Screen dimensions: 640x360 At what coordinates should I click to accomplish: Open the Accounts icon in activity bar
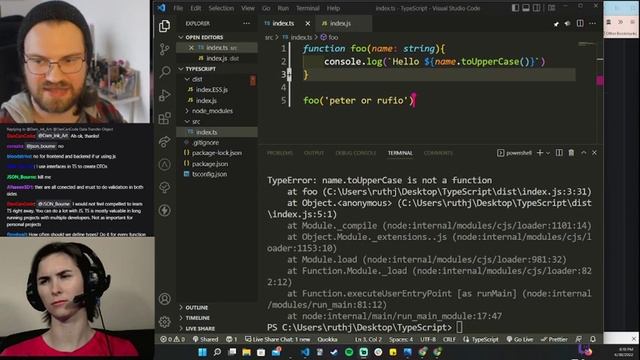click(x=164, y=299)
